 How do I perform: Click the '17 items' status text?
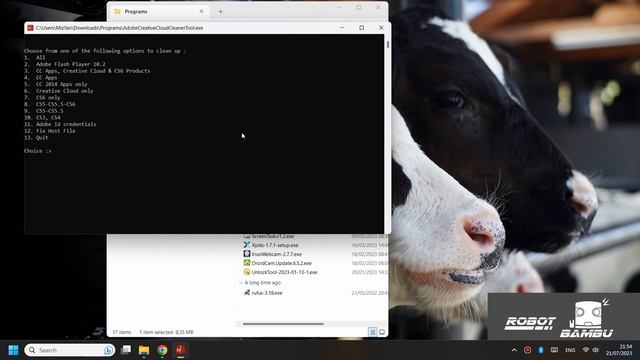122,332
